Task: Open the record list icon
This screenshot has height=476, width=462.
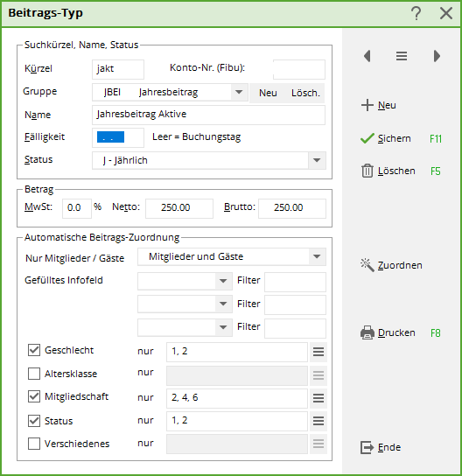Action: [402, 56]
